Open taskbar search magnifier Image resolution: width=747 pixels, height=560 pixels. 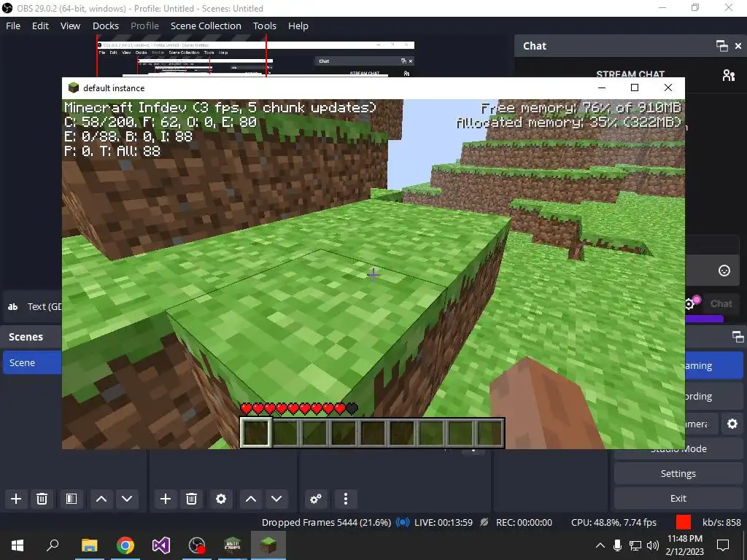click(x=53, y=545)
